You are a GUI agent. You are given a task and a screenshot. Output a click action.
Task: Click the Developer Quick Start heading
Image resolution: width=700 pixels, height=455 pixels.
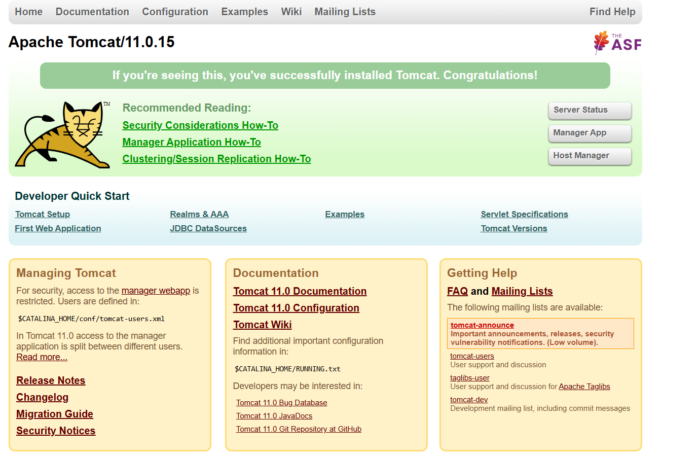72,196
